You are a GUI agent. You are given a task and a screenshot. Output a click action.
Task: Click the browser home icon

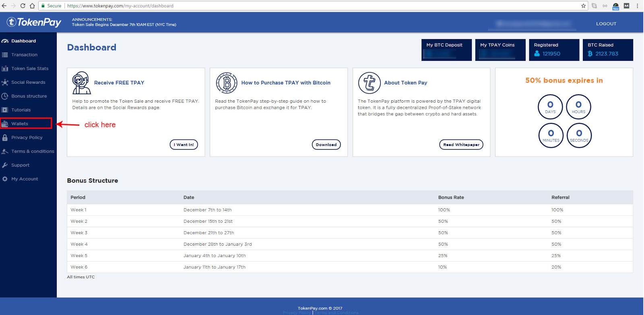click(32, 6)
